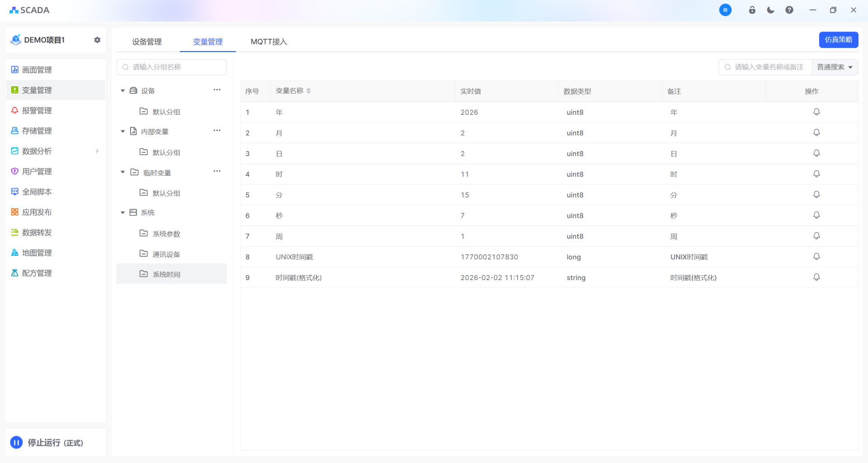Viewport: 868px width, 463px height.
Task: Click the blue user avatar icon
Action: [725, 10]
